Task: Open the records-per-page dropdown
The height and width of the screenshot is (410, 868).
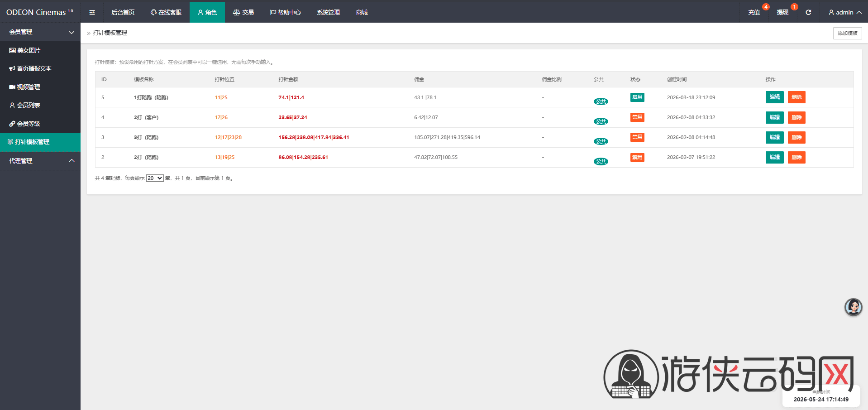Action: pyautogui.click(x=155, y=178)
